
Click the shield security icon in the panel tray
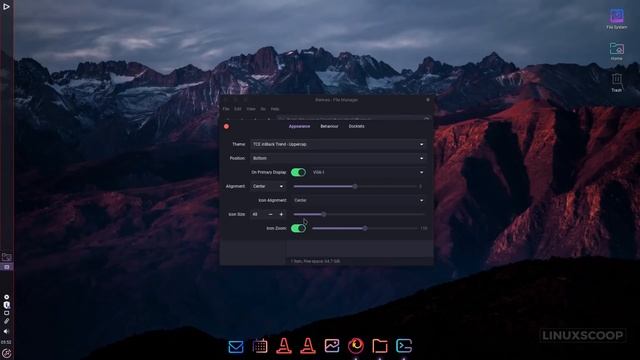pyautogui.click(x=7, y=305)
